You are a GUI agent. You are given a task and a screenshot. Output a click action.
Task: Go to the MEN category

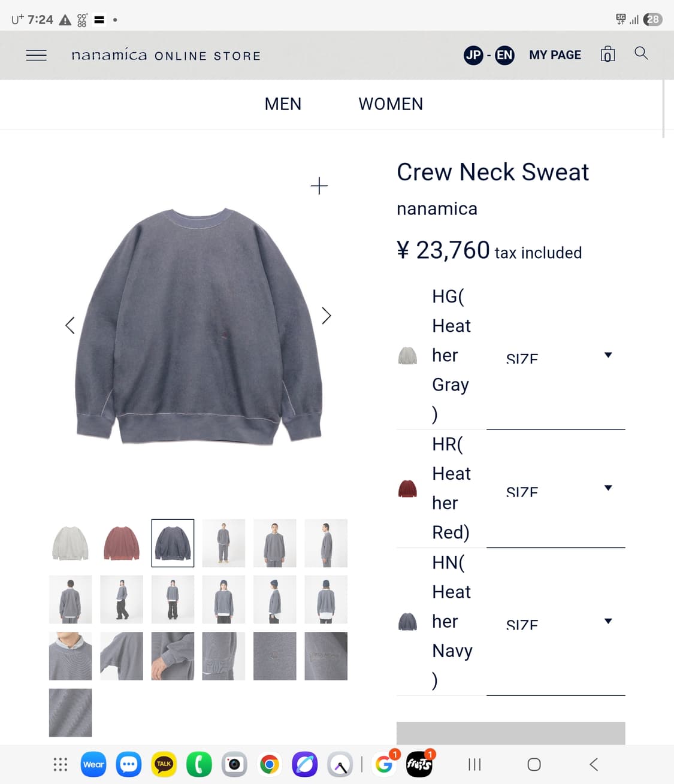point(283,104)
